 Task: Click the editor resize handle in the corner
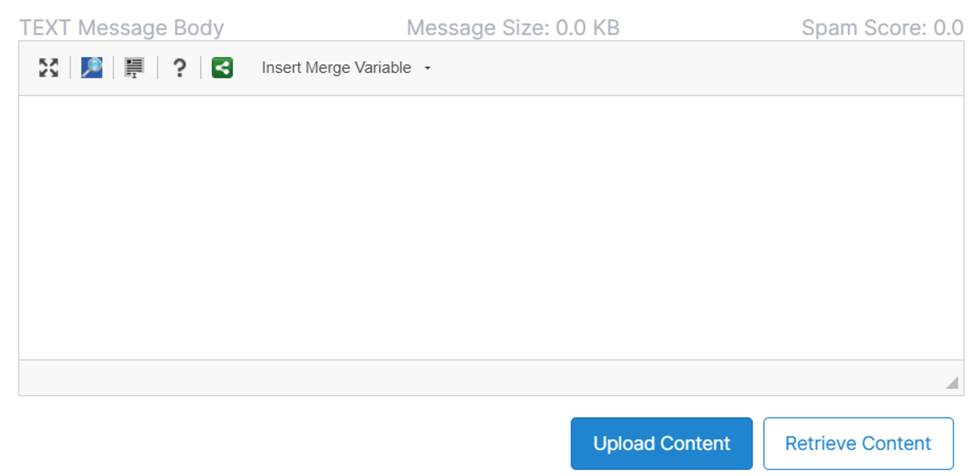pyautogui.click(x=952, y=383)
